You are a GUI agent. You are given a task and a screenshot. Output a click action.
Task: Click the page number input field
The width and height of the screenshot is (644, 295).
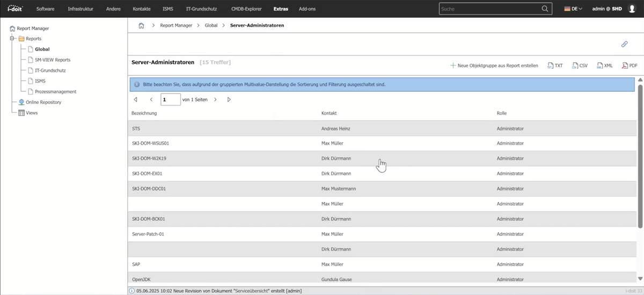click(170, 99)
